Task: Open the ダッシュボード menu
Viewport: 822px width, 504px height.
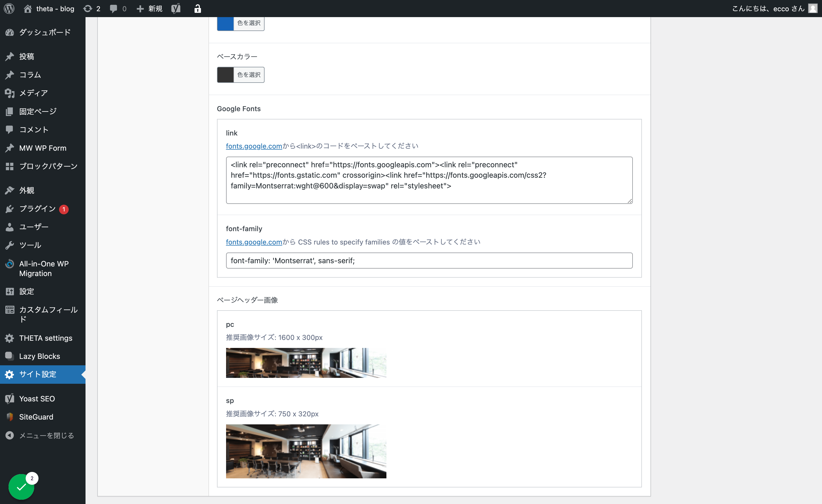Action: pyautogui.click(x=43, y=32)
